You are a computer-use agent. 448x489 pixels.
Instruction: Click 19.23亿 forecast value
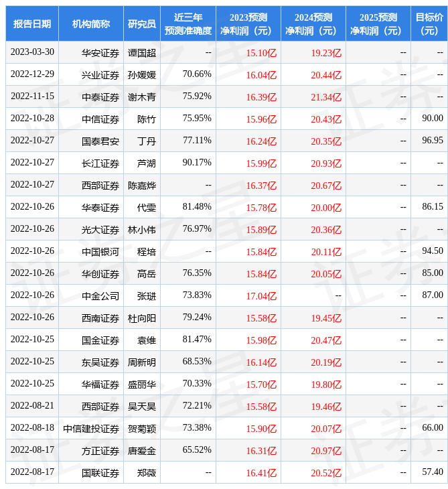326,53
